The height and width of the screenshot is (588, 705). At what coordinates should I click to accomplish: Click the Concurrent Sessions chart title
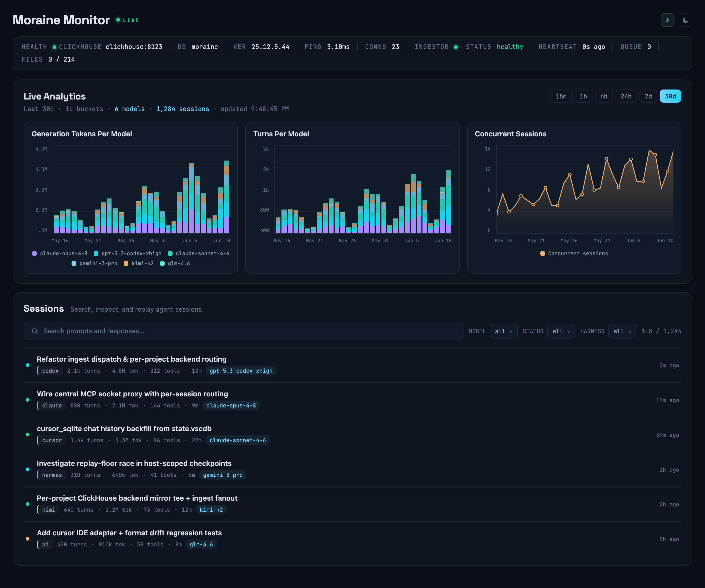pyautogui.click(x=511, y=134)
